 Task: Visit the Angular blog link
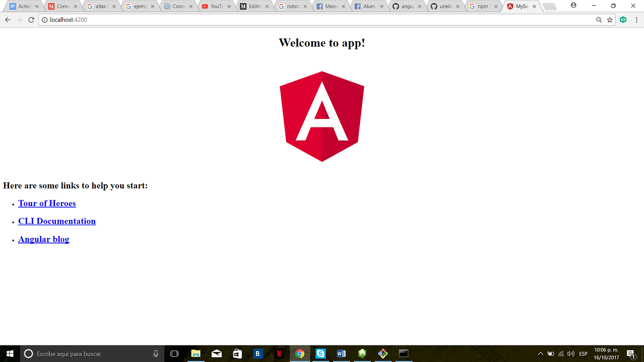point(43,239)
